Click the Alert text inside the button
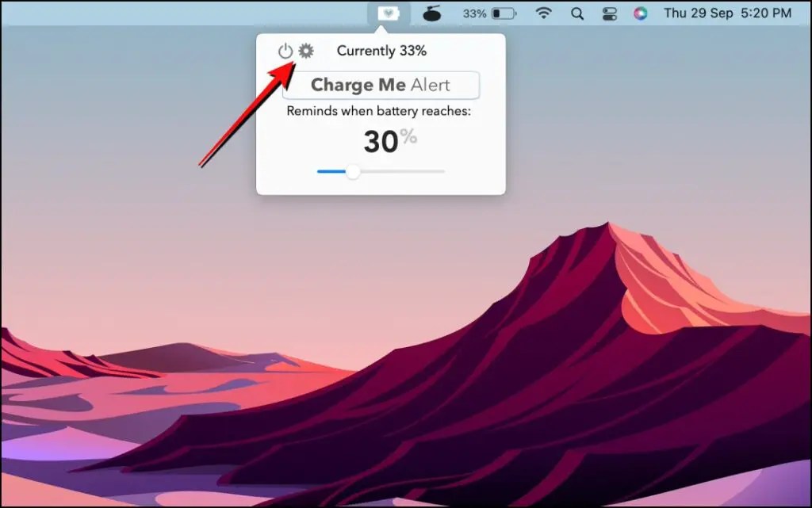 pos(432,84)
